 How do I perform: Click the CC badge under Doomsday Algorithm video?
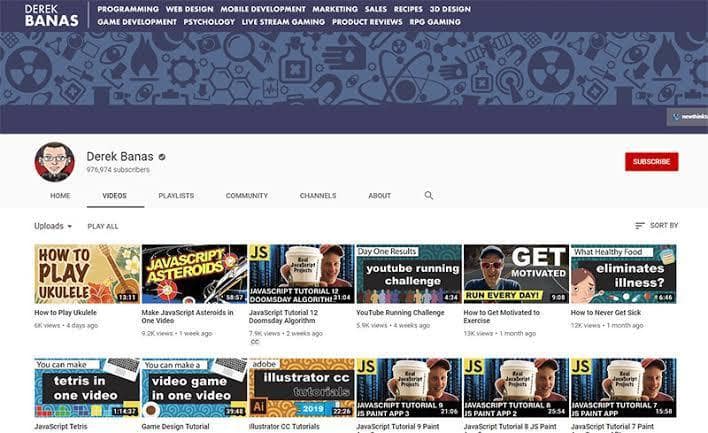click(x=255, y=342)
